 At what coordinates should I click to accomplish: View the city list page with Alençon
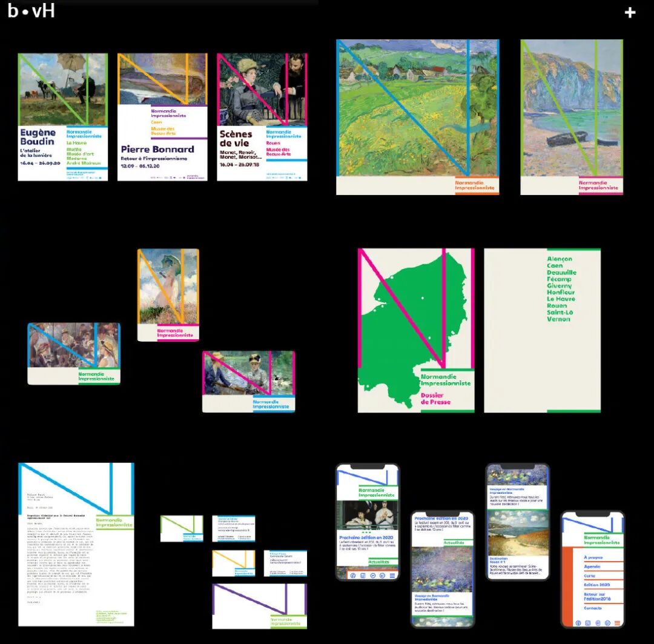[542, 331]
